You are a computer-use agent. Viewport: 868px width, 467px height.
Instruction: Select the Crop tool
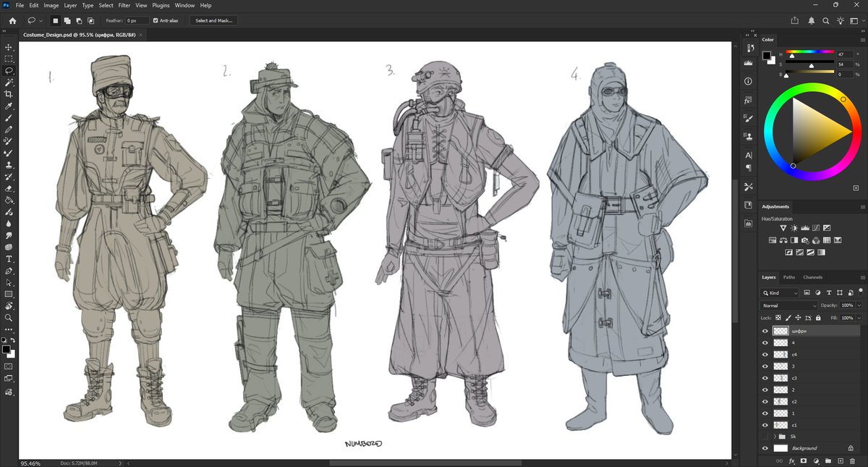click(x=9, y=94)
